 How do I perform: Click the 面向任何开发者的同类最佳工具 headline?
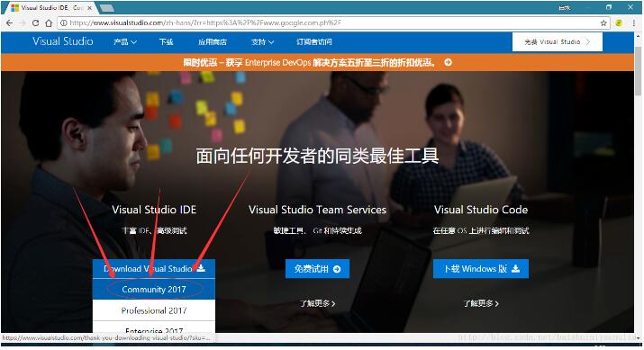tap(317, 156)
